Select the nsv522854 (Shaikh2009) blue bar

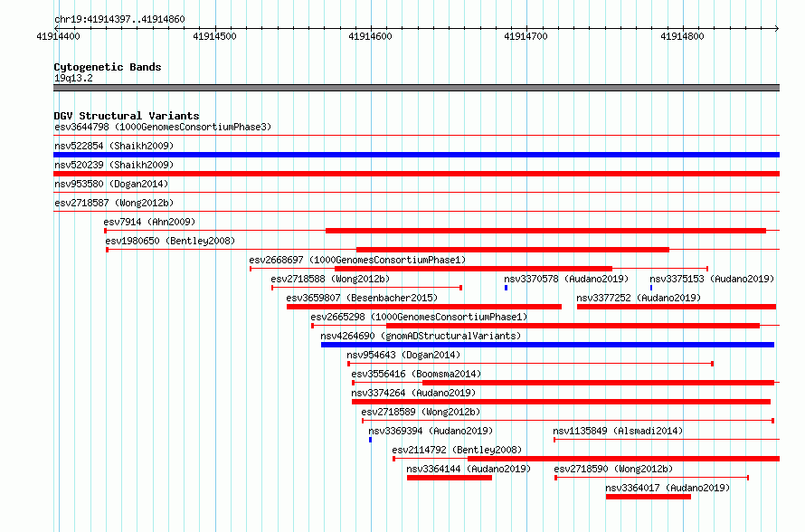(416, 155)
